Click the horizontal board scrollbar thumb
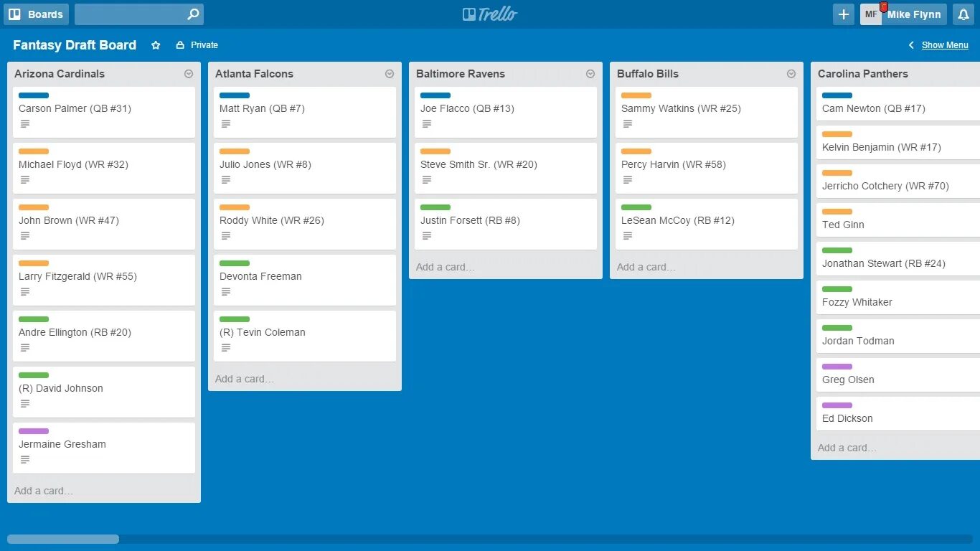980x551 pixels. (63, 539)
